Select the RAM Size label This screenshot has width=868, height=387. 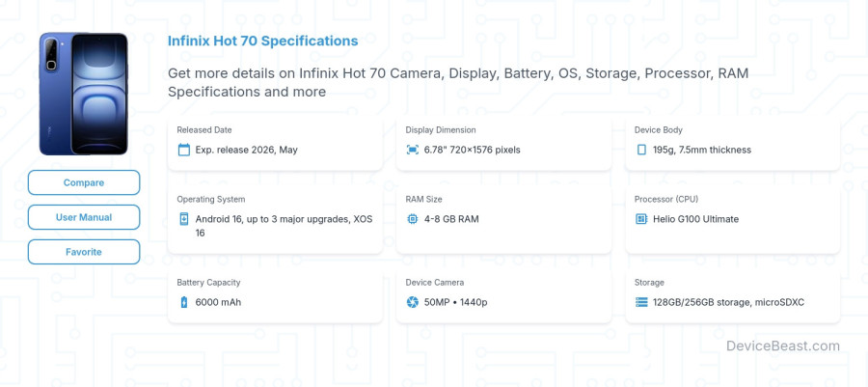point(424,200)
